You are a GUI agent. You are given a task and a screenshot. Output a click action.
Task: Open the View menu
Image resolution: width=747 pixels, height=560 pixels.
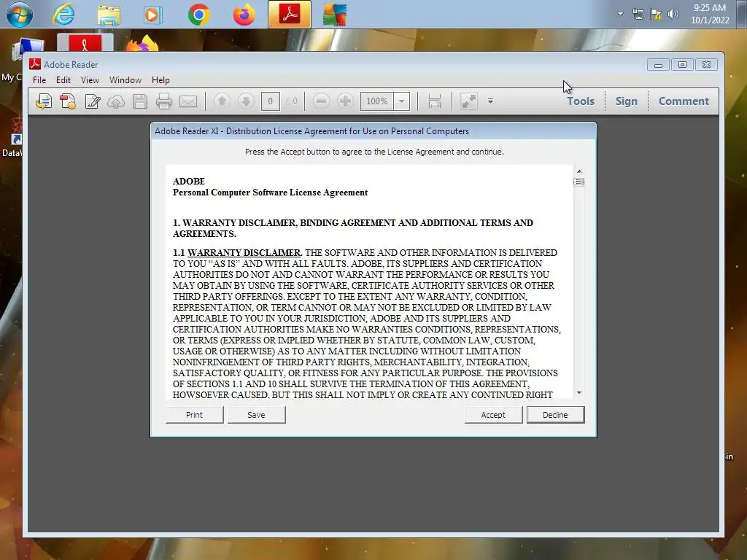pyautogui.click(x=90, y=80)
